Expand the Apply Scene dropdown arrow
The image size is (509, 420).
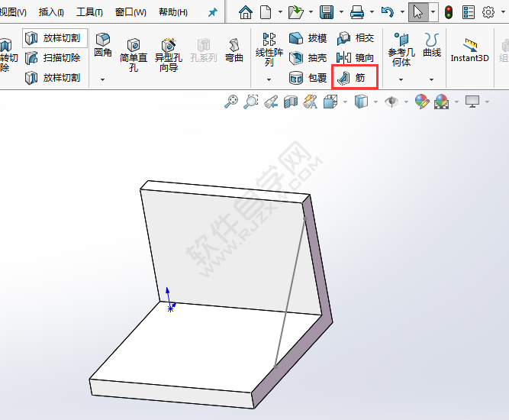point(457,102)
